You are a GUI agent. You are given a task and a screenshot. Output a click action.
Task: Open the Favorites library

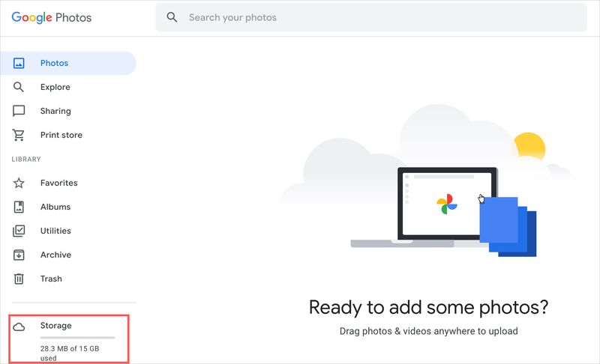click(x=59, y=183)
